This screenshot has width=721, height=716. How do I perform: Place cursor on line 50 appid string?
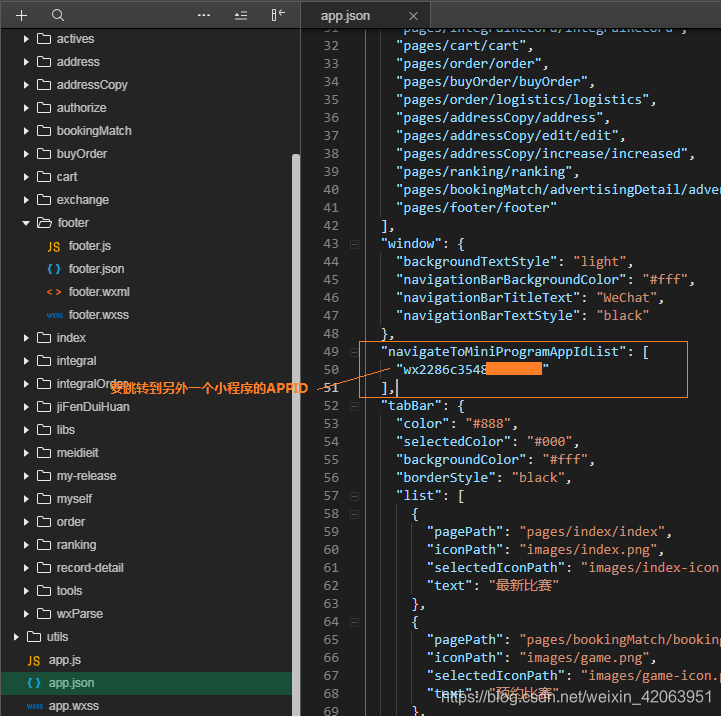pyautogui.click(x=472, y=369)
